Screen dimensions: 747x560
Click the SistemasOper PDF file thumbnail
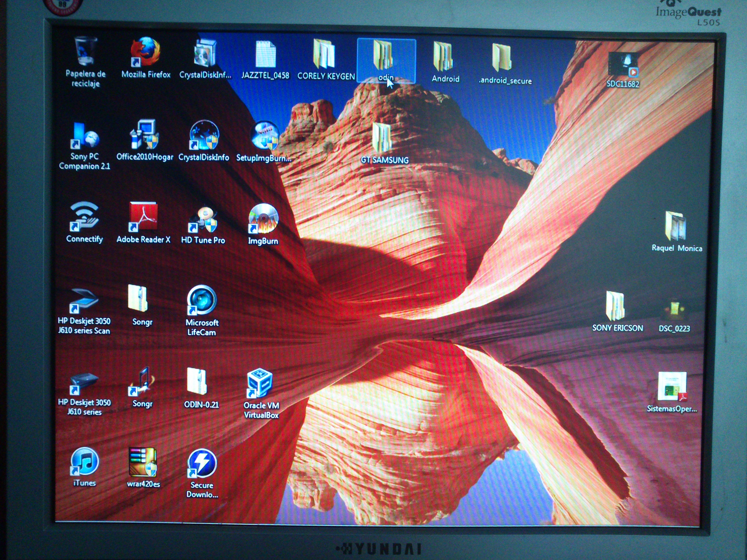point(672,387)
